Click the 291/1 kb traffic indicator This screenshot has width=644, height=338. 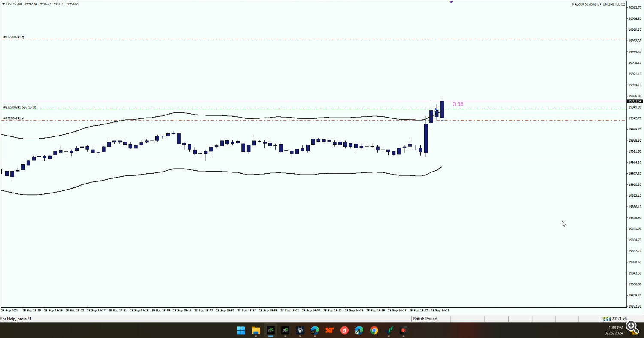[619, 319]
